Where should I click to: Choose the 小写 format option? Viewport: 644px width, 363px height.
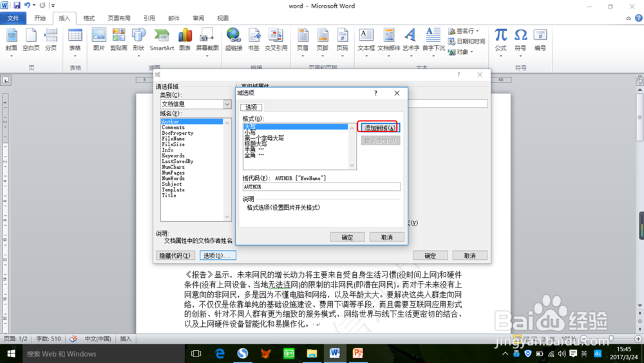coord(250,132)
